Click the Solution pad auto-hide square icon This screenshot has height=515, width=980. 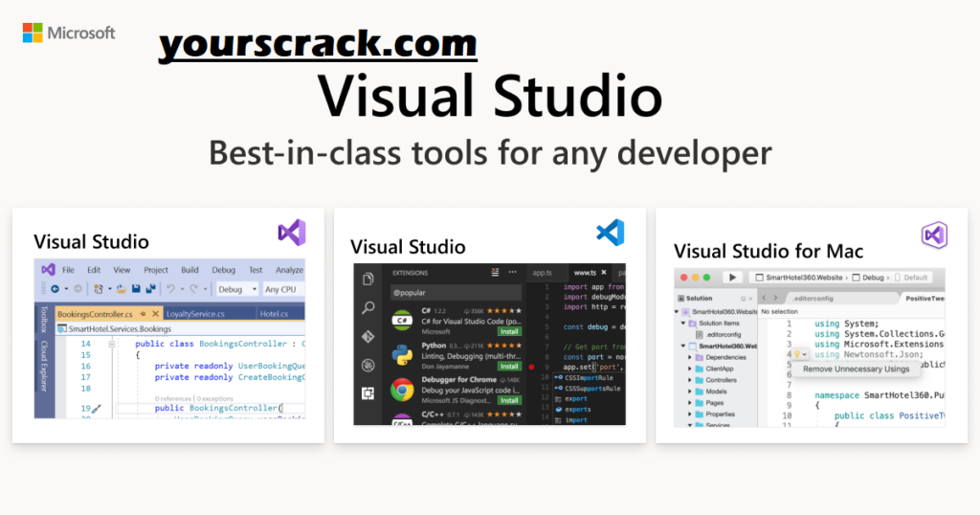(x=743, y=299)
